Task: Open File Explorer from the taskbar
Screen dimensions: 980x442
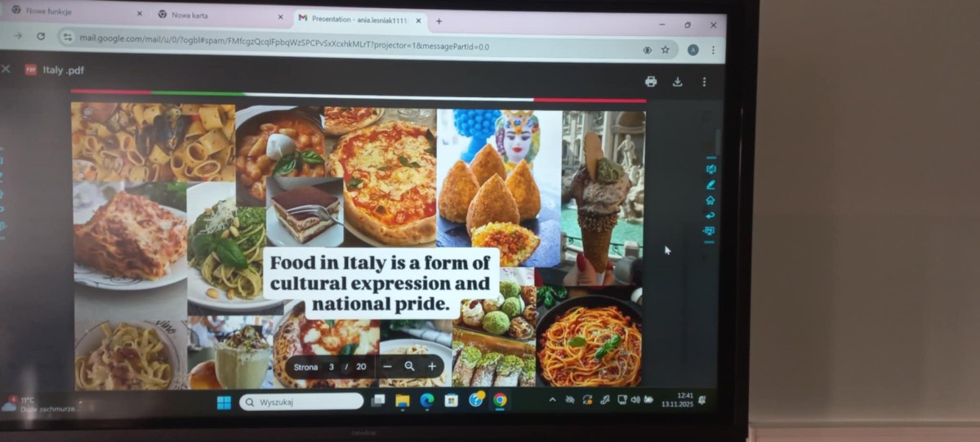Action: [402, 400]
